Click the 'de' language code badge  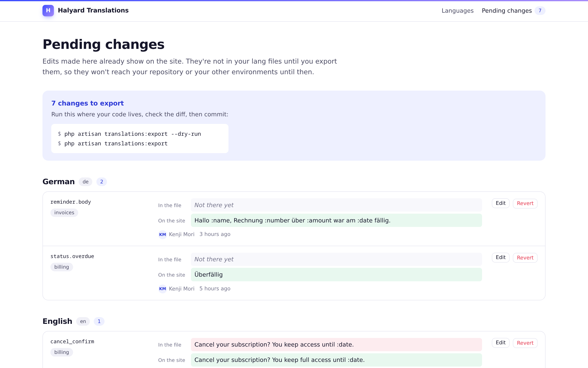point(85,182)
